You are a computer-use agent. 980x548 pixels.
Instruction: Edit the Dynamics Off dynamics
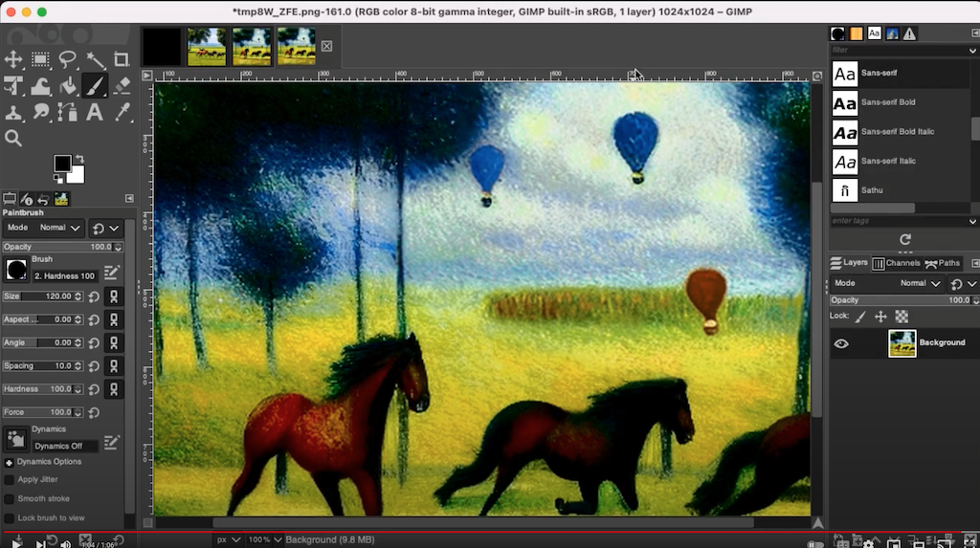[111, 443]
